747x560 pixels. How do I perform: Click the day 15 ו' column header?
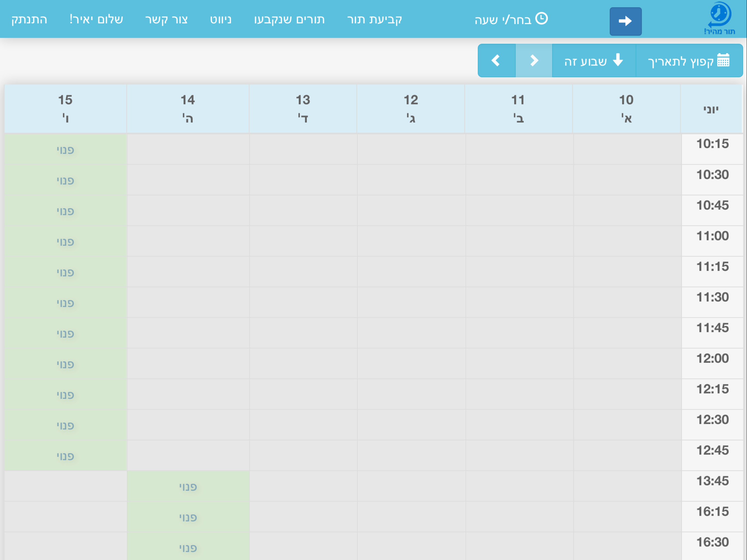[x=66, y=109]
